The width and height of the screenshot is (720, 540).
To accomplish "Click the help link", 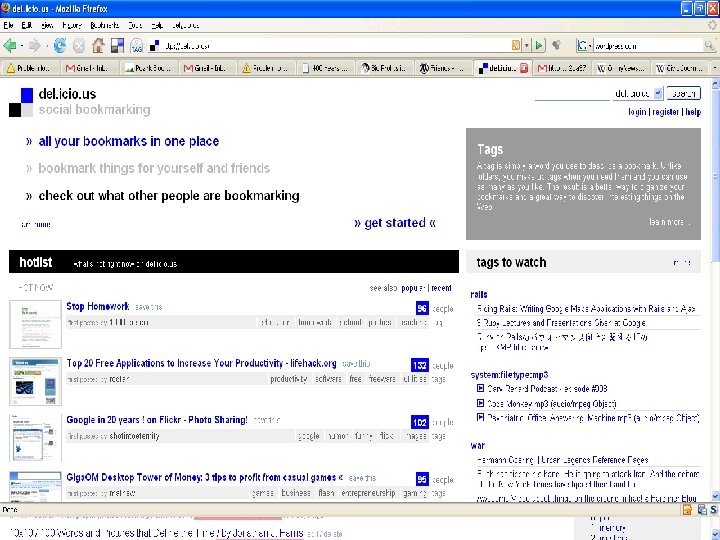I will pyautogui.click(x=693, y=112).
